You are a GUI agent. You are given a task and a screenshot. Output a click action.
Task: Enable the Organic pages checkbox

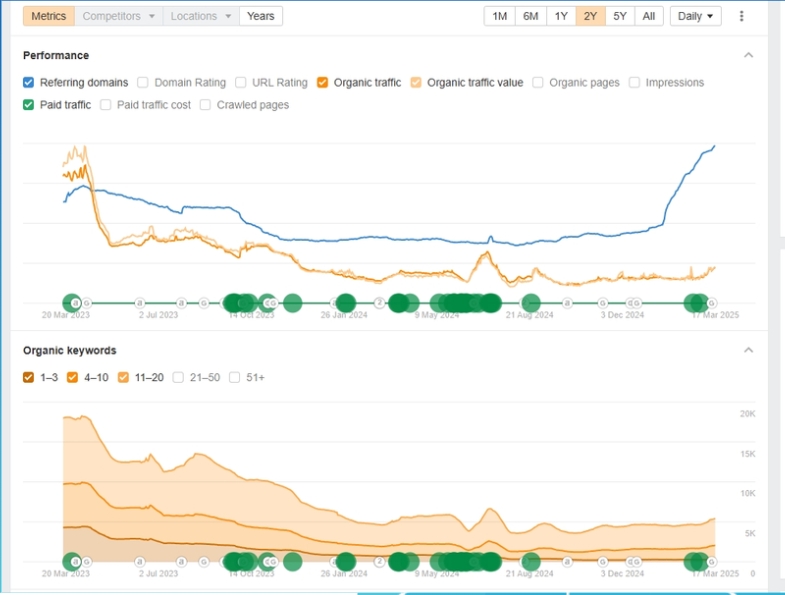pos(538,82)
